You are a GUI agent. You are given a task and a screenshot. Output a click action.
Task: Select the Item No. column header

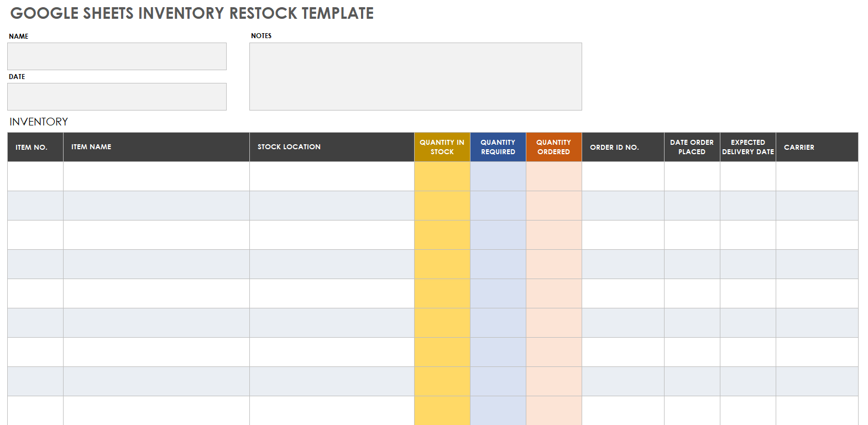pyautogui.click(x=35, y=147)
